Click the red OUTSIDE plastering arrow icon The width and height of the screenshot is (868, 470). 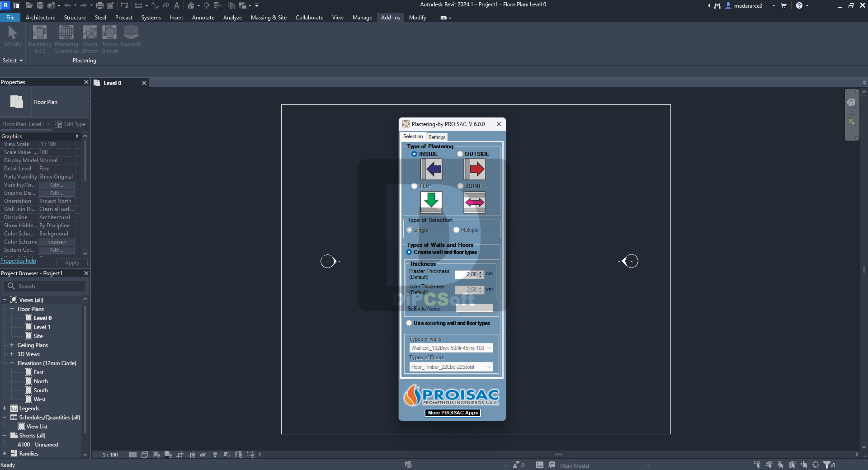click(x=475, y=169)
